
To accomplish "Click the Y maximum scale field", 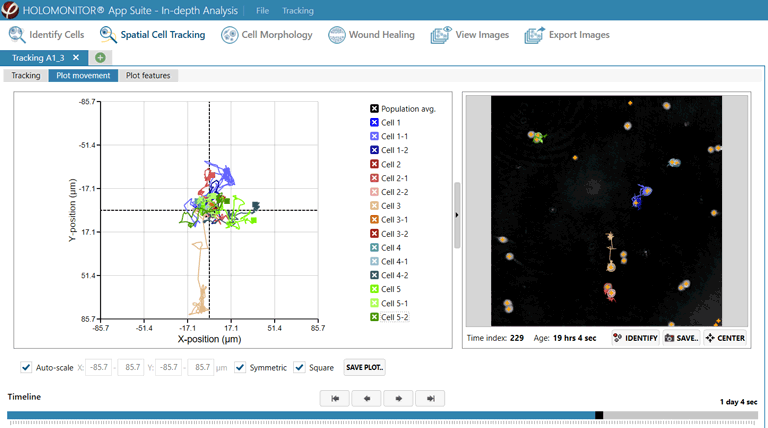I will click(201, 367).
